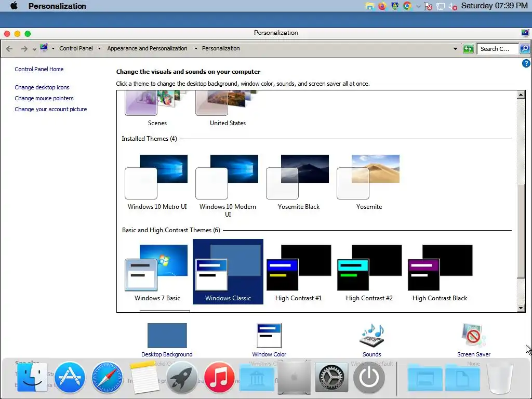The height and width of the screenshot is (399, 532).
Task: Open Notes from the dock
Action: 144,377
